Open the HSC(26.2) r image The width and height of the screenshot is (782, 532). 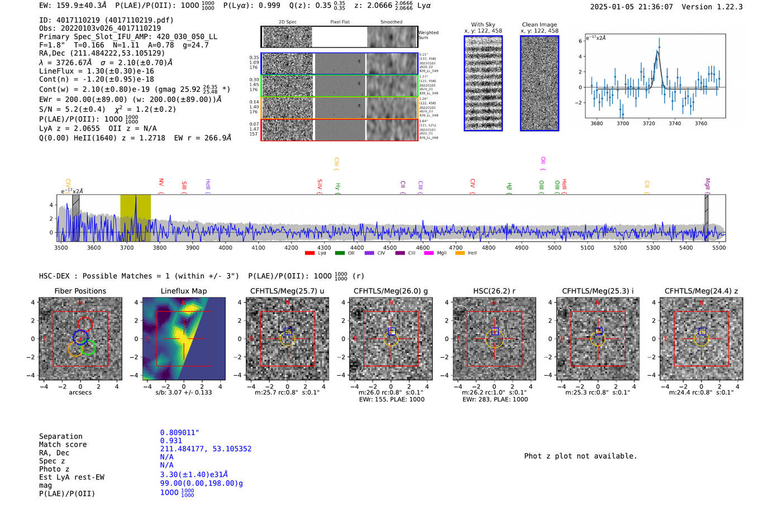494,339
